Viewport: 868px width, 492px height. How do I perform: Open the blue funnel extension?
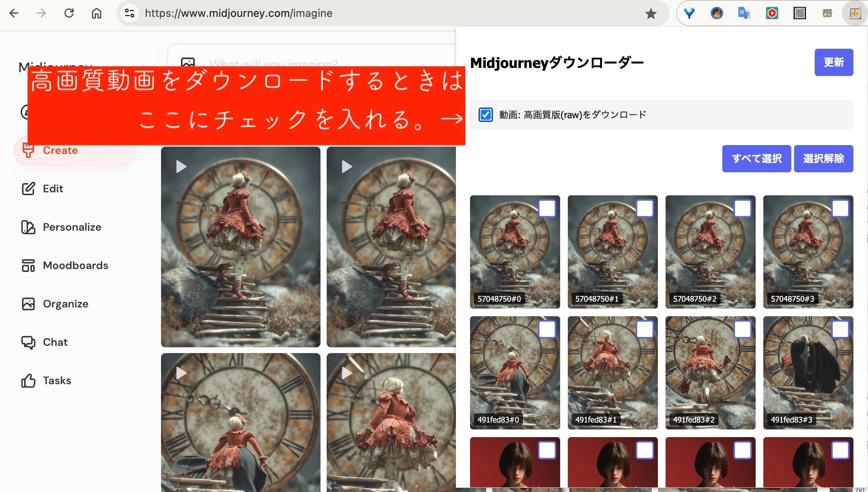coord(689,13)
